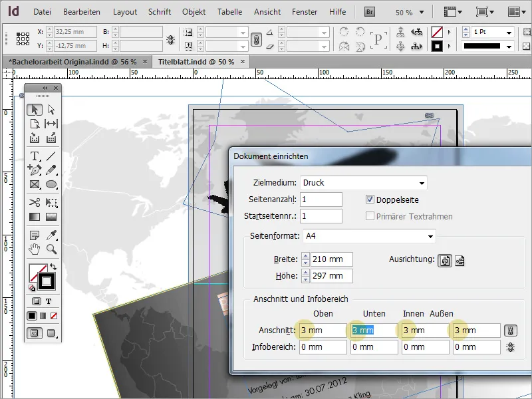Select the Rectangle Frame tool

35,184
